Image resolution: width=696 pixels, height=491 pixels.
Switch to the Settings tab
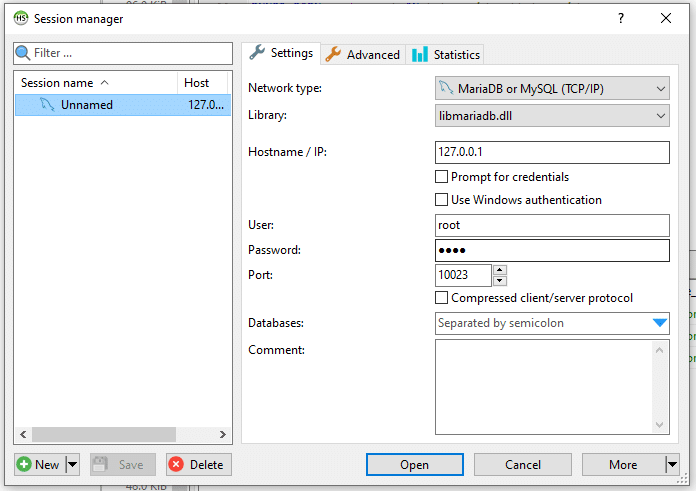tap(281, 53)
